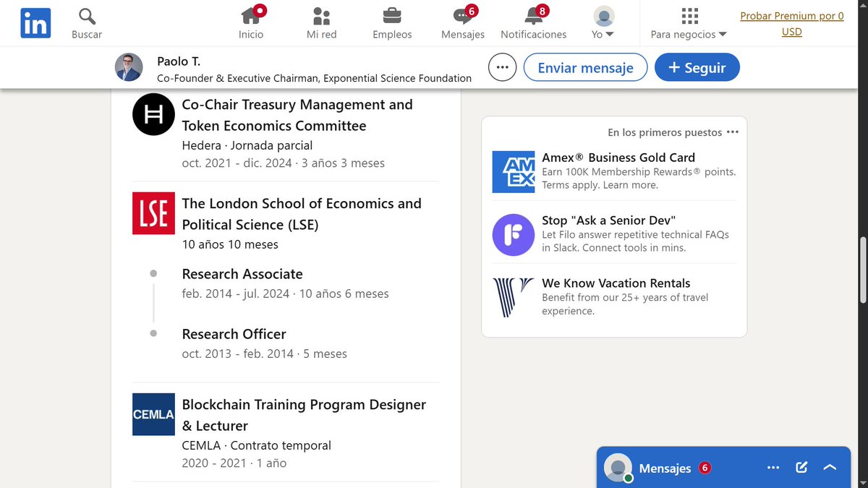Click the Mensajes label in chat bar

[x=665, y=468]
